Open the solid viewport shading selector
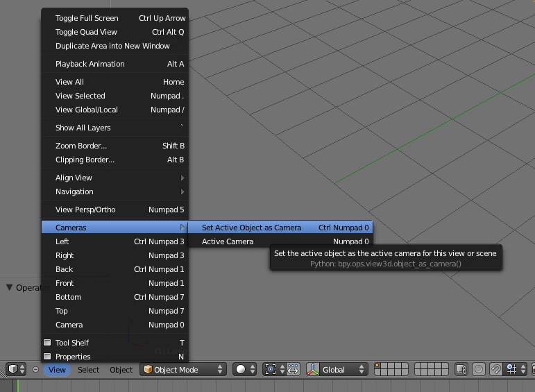535x392 pixels. pos(245,370)
